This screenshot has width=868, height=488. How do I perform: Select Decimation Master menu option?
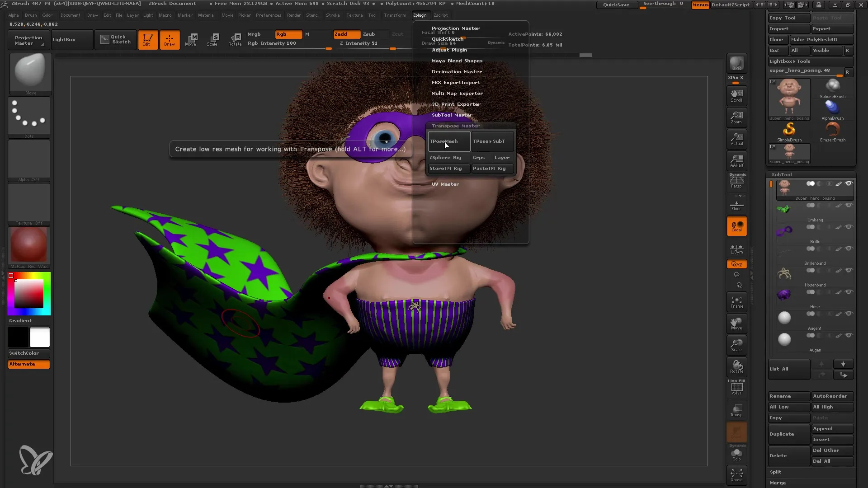coord(457,71)
